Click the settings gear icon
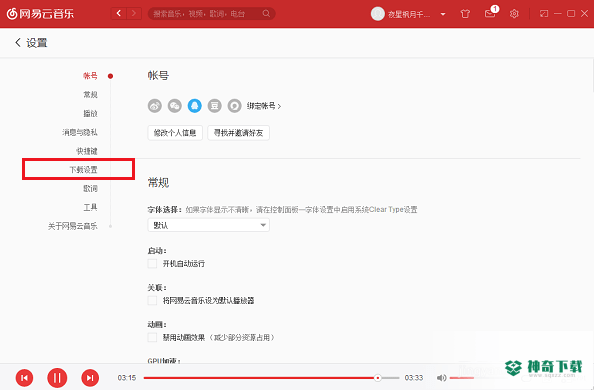This screenshot has height=390, width=594. coord(514,14)
